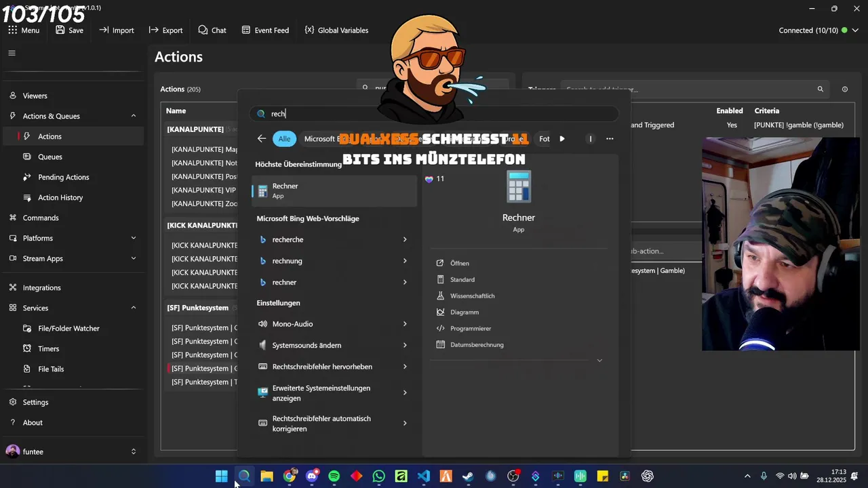Click the trigger search magnifier icon
Viewport: 868px width, 488px height.
(x=820, y=89)
